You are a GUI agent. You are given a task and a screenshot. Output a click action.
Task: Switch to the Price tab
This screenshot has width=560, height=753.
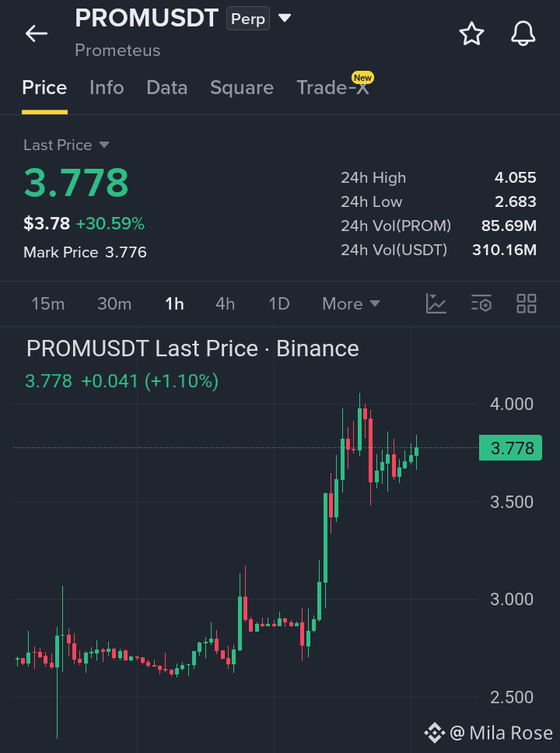[x=44, y=88]
